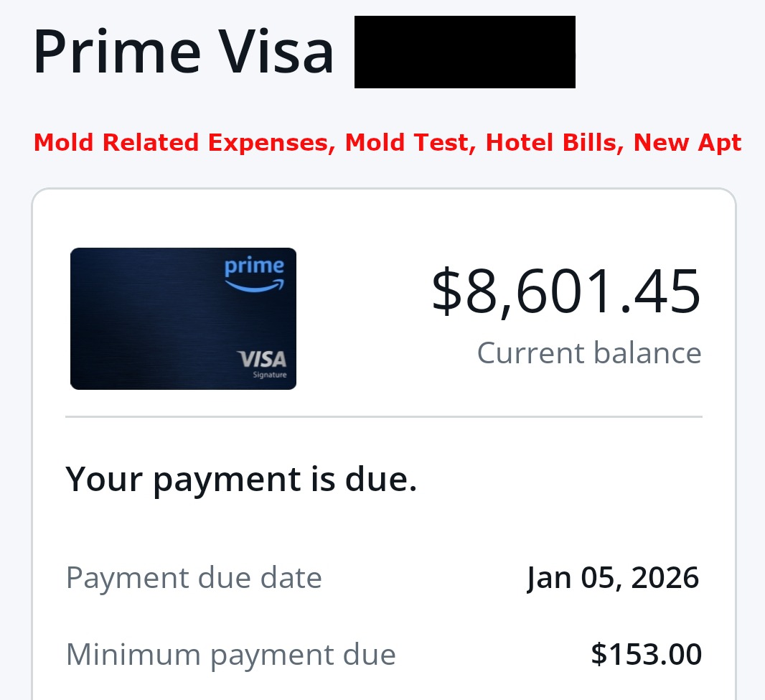Click the dollar sign in current balance
This screenshot has width=765, height=700.
[x=446, y=291]
